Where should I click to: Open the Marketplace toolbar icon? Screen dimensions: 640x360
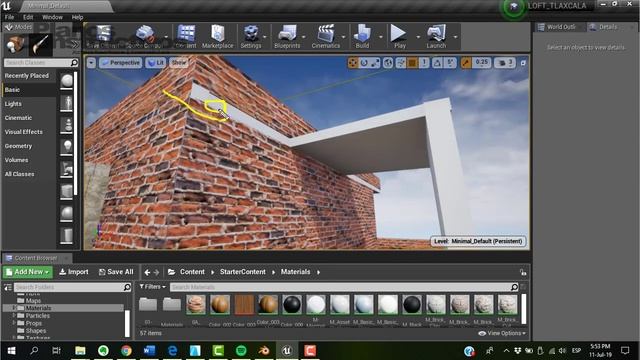[x=218, y=36]
